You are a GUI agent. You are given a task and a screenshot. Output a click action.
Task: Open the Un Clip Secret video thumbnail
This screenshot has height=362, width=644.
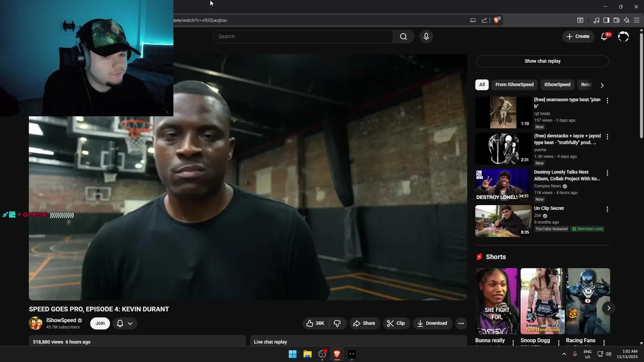(x=503, y=221)
